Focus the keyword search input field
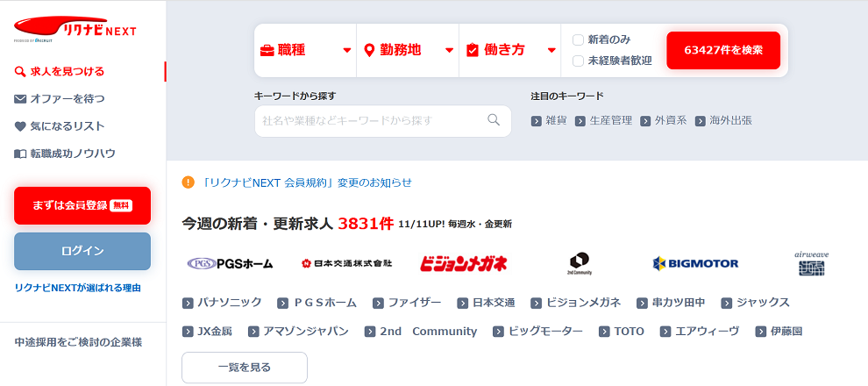 pos(383,121)
